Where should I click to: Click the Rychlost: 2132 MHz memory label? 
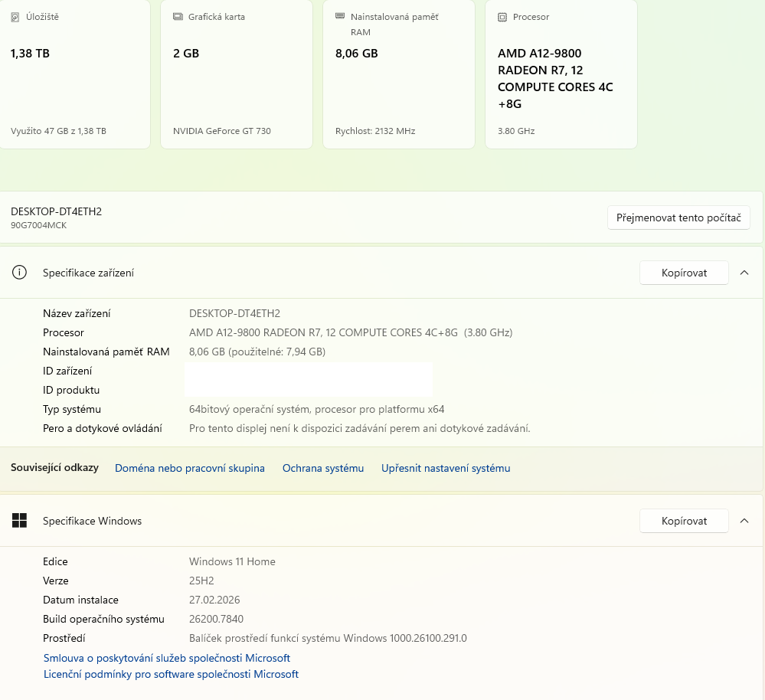[374, 131]
